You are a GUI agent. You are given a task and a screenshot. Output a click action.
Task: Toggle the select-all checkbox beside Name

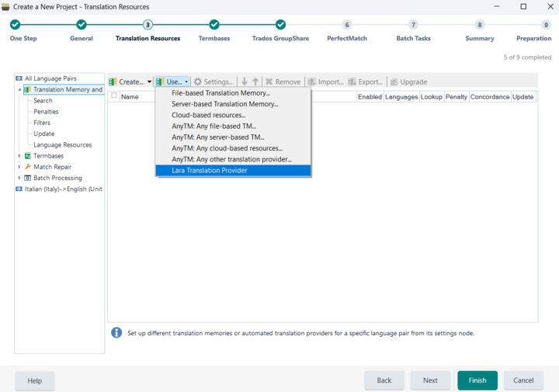pyautogui.click(x=114, y=96)
